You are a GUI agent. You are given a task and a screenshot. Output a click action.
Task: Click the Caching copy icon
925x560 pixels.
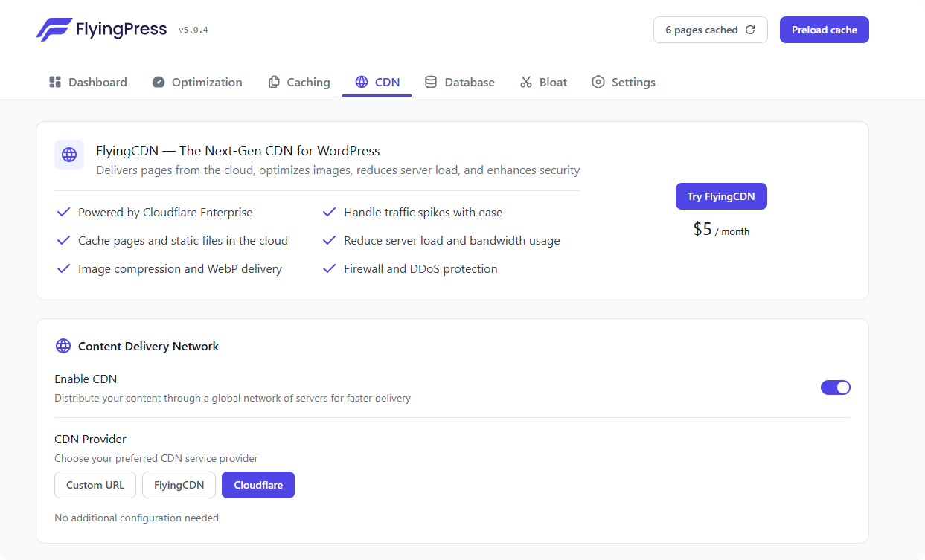(274, 82)
